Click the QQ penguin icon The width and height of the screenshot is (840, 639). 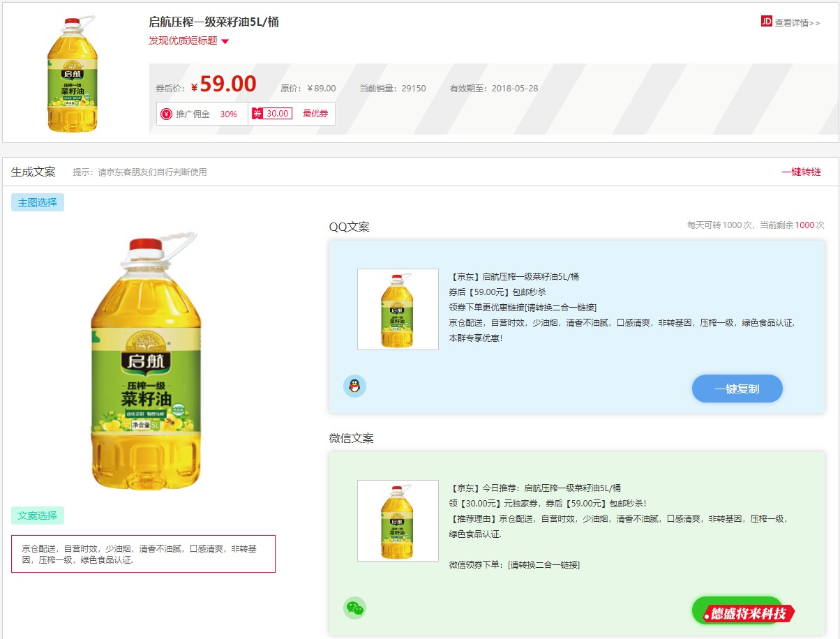click(354, 386)
